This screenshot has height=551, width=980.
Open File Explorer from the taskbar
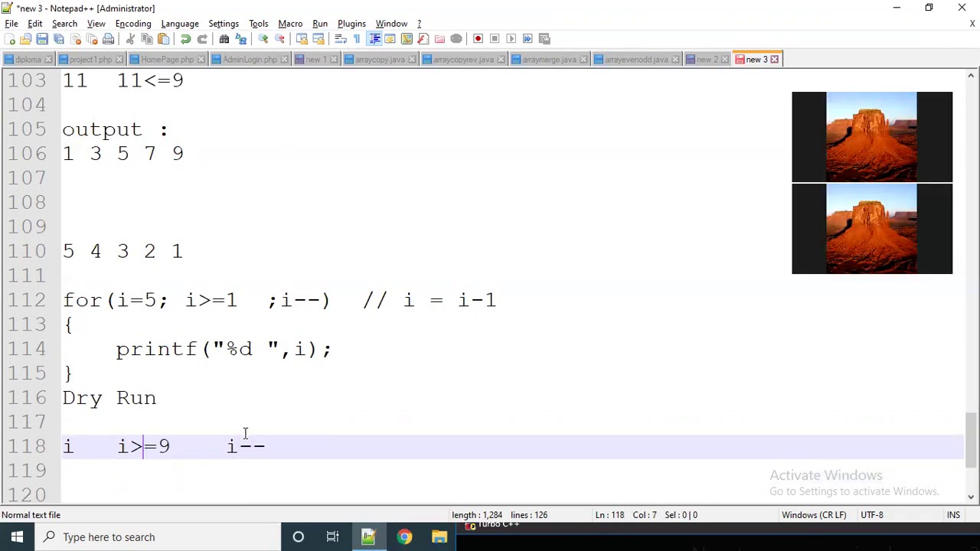click(439, 537)
